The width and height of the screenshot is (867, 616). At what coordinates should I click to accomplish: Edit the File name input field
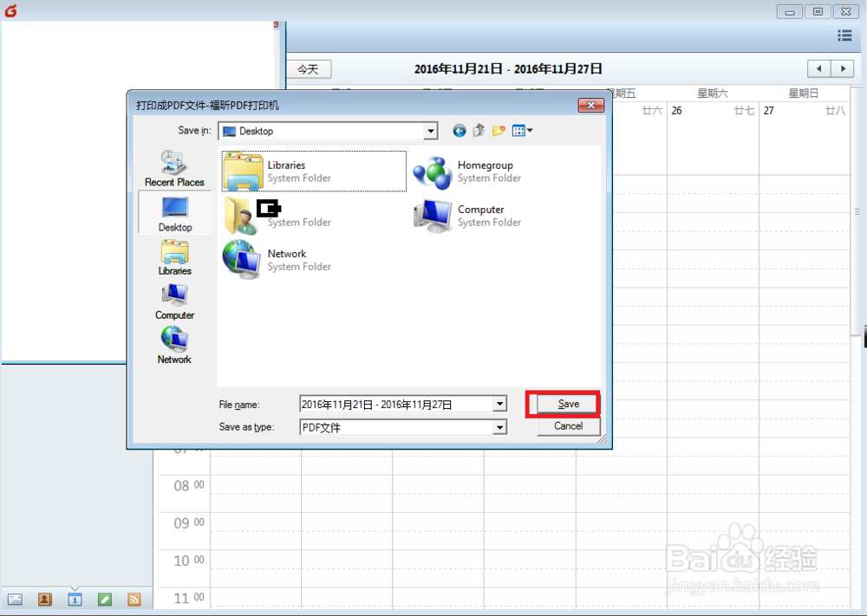click(x=396, y=405)
